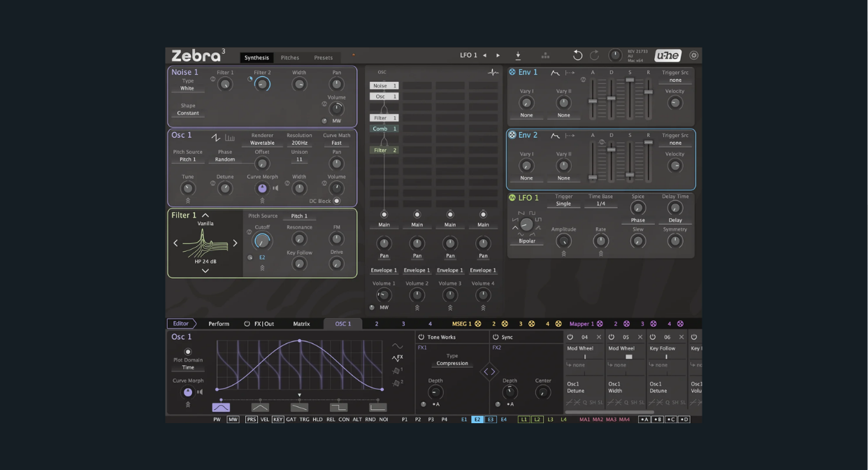Open the Matrix tab at the bottom

click(x=301, y=323)
